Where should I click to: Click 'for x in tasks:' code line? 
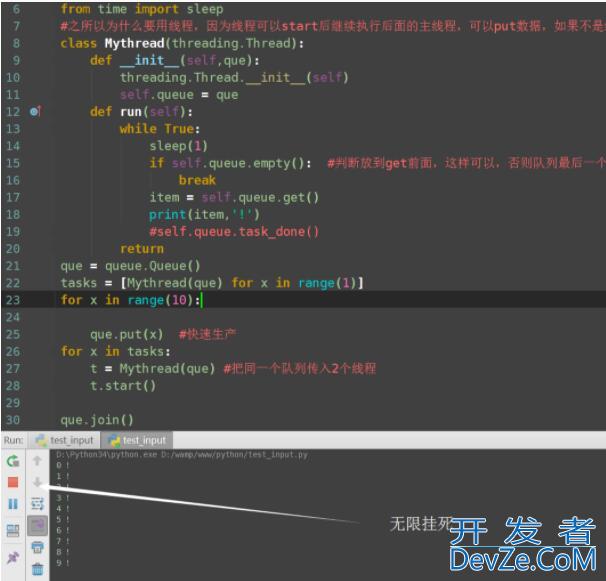pos(116,351)
